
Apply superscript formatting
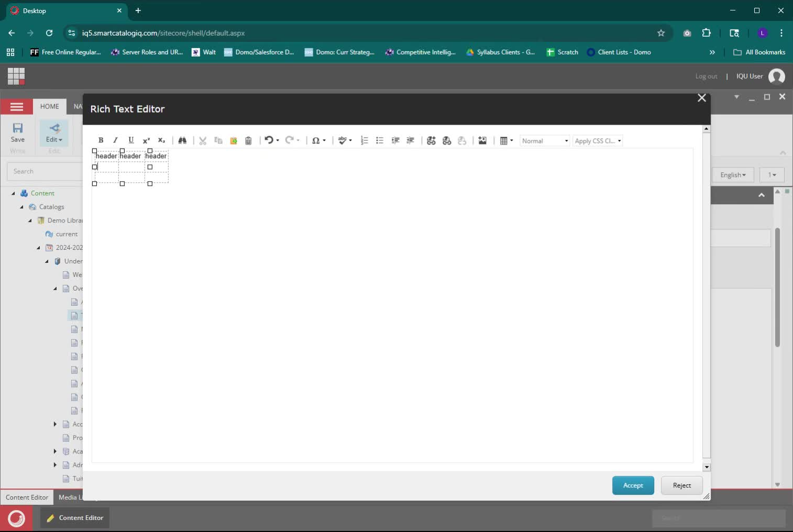tap(146, 140)
